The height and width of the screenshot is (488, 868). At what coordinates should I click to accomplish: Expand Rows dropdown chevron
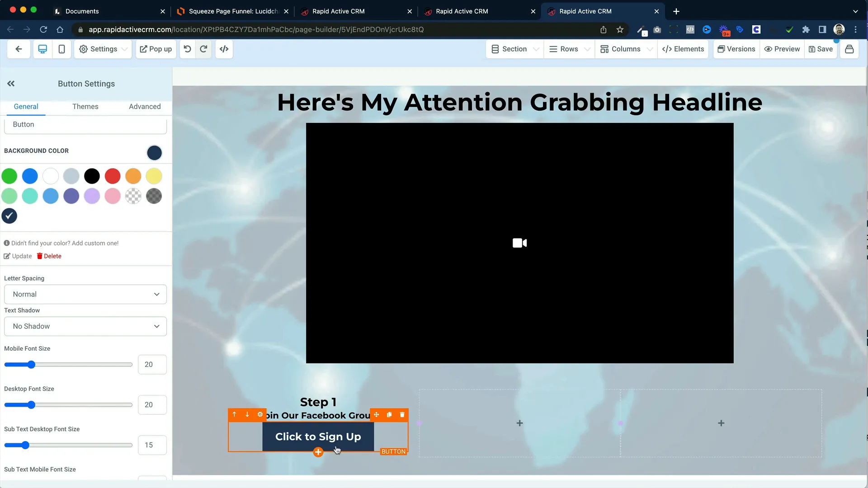tap(587, 49)
